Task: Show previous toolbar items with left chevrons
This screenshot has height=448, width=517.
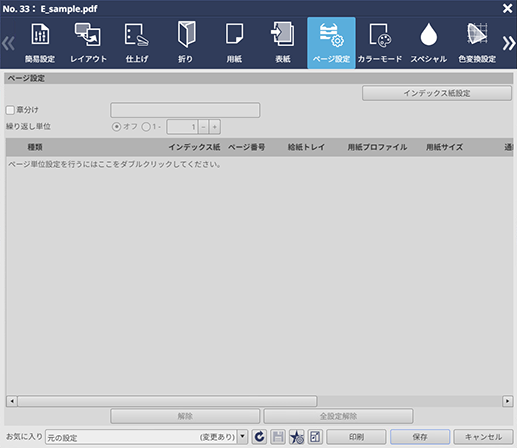Action: tap(8, 43)
